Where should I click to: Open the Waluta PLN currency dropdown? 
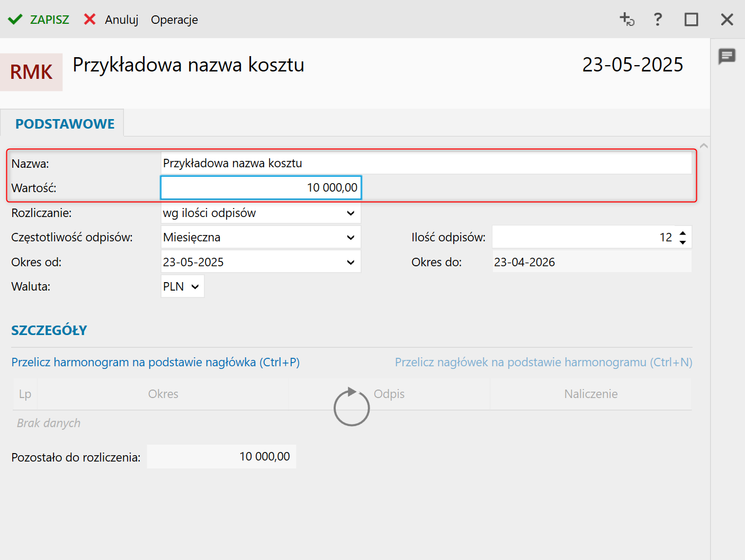click(182, 286)
